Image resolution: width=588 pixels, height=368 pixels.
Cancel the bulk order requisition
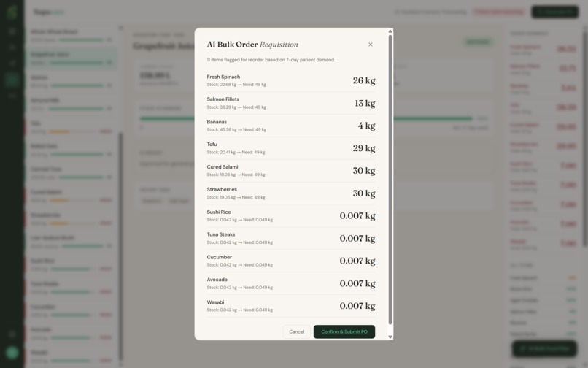297,331
